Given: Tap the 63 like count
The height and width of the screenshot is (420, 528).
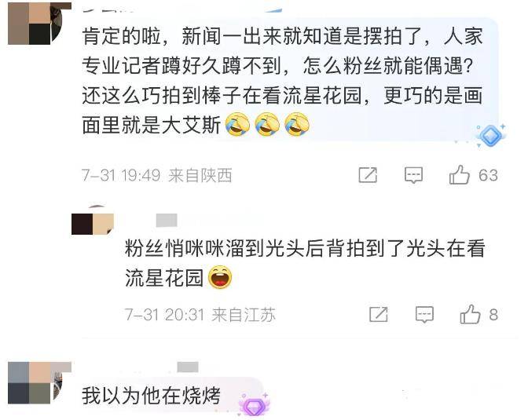Looking at the screenshot, I should pyautogui.click(x=488, y=175).
